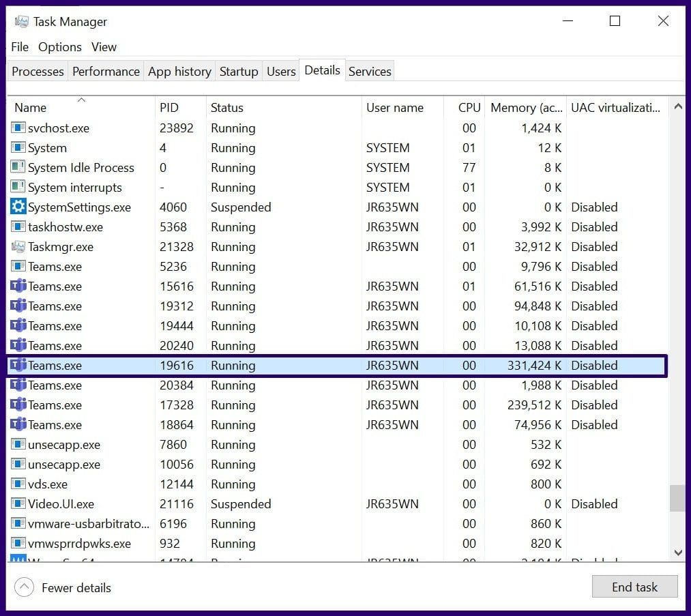Open the View menu
Viewport: 691px width, 616px height.
(104, 46)
